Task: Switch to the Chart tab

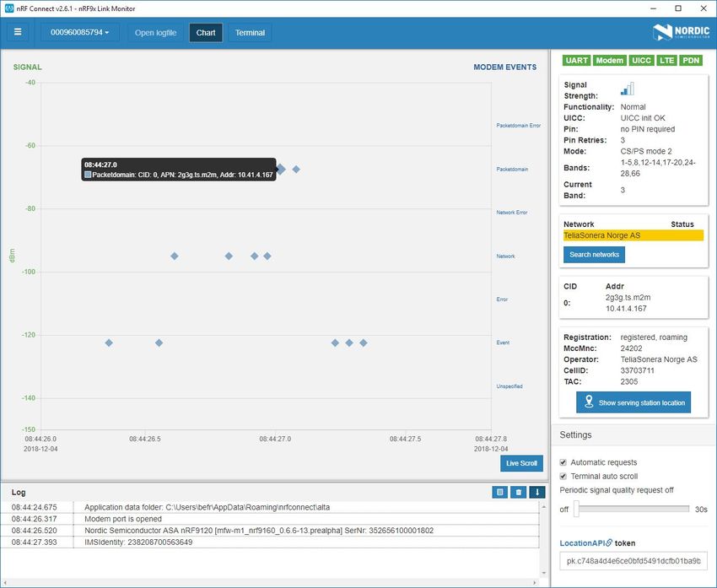Action: (x=206, y=32)
